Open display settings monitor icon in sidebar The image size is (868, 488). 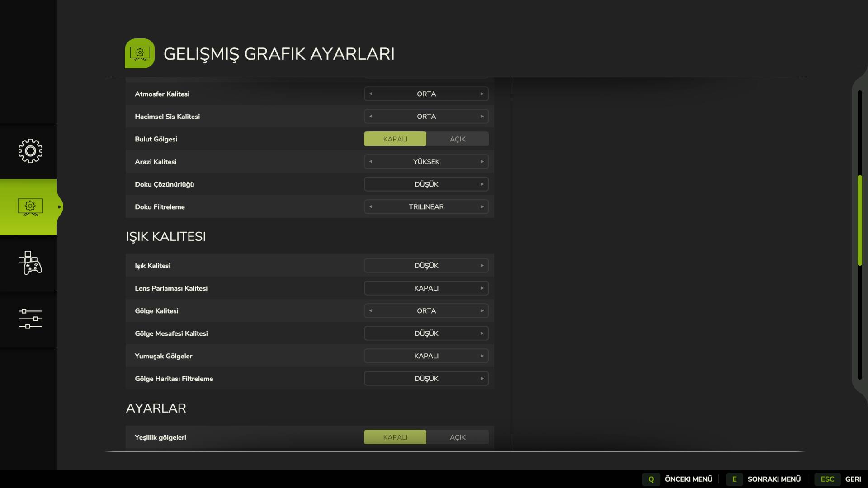30,207
